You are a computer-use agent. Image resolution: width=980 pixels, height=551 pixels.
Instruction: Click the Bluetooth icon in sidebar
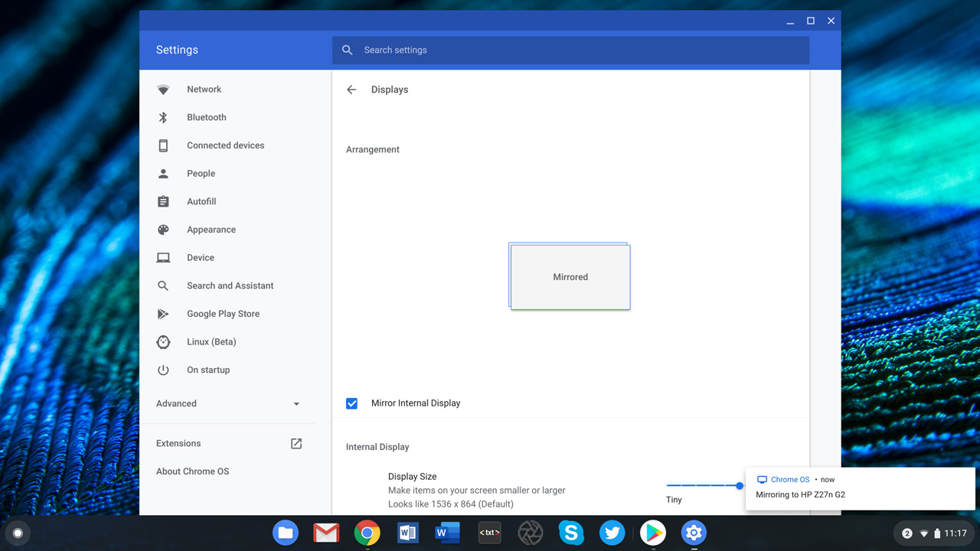pos(163,117)
